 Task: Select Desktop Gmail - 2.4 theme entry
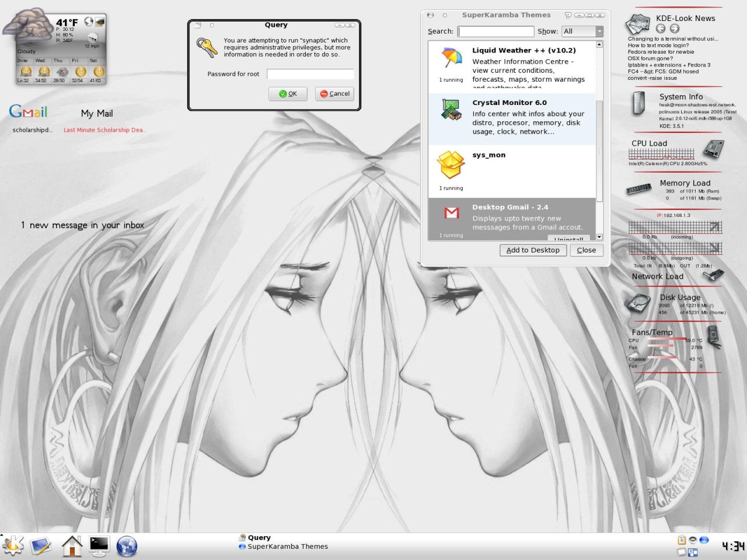(512, 219)
